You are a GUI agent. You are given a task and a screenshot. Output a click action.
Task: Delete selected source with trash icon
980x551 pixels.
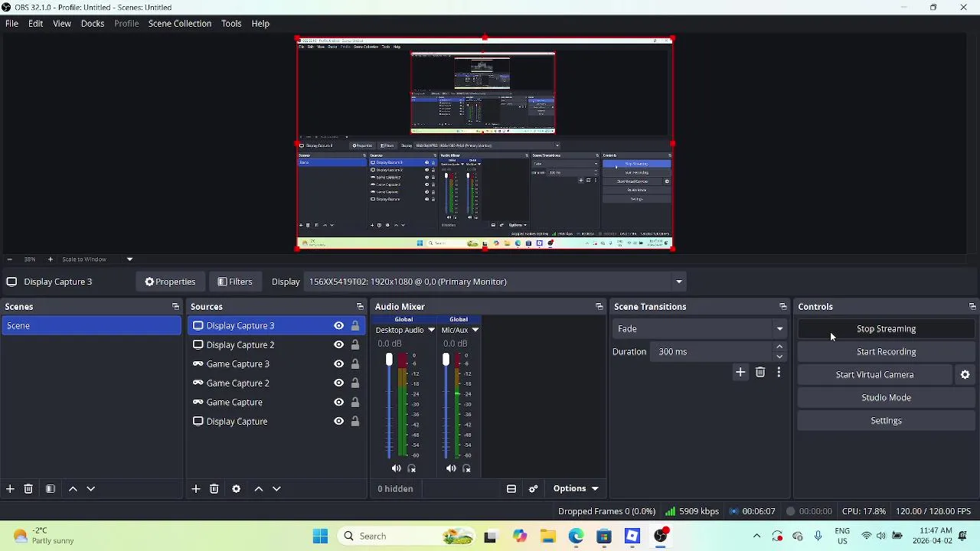(x=214, y=489)
